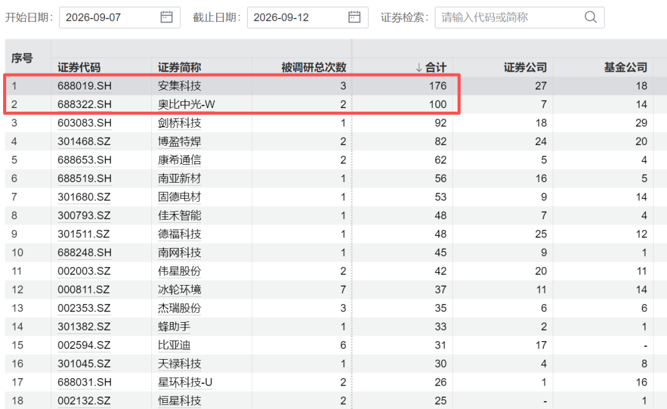Open the 奥比中光-W stock name link

click(x=186, y=104)
